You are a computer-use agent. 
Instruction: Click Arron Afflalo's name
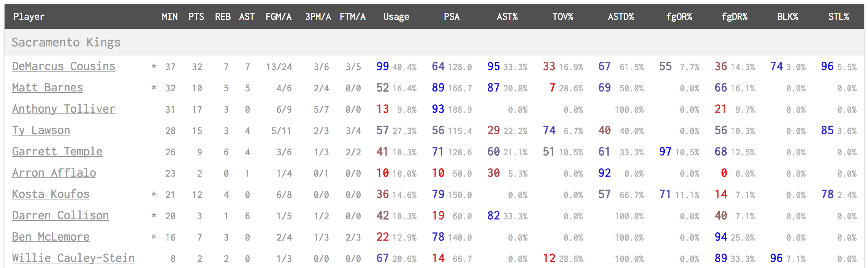click(x=54, y=173)
